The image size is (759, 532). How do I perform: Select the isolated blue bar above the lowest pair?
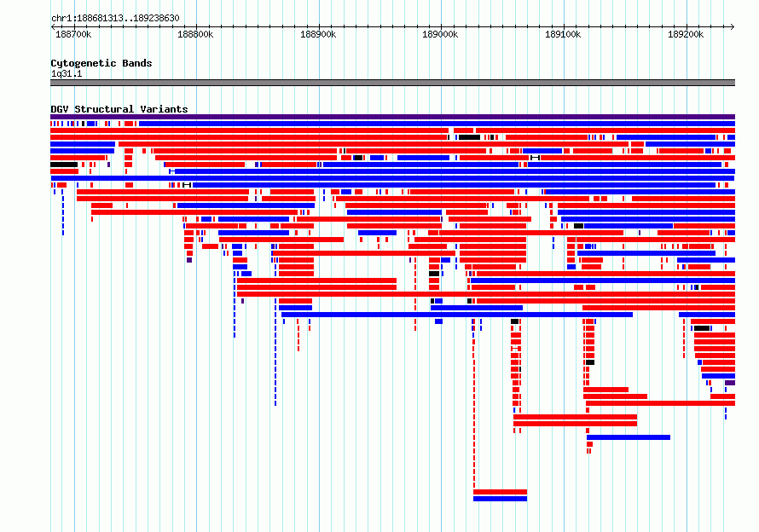click(x=629, y=437)
